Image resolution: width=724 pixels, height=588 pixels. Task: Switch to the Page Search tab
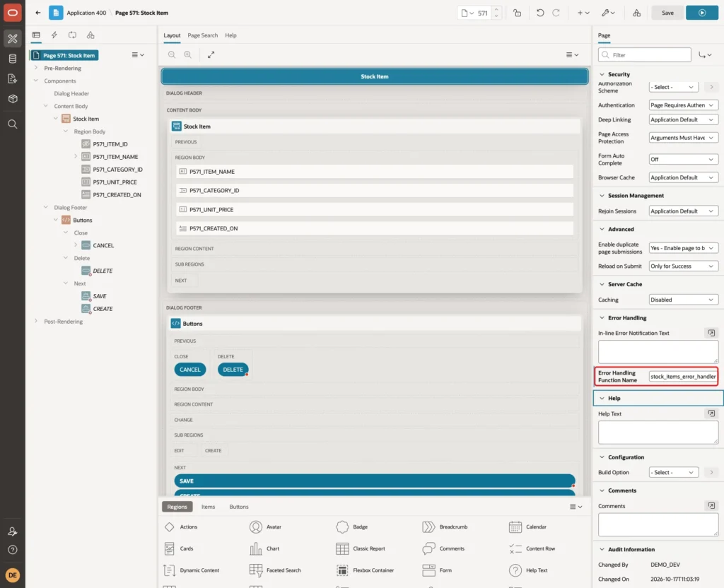point(203,35)
